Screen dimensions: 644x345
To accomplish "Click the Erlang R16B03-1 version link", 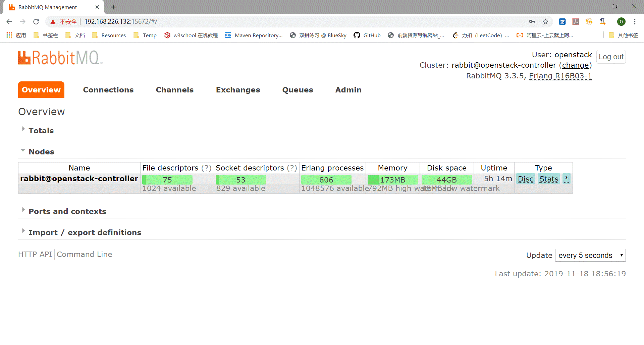I will 560,76.
